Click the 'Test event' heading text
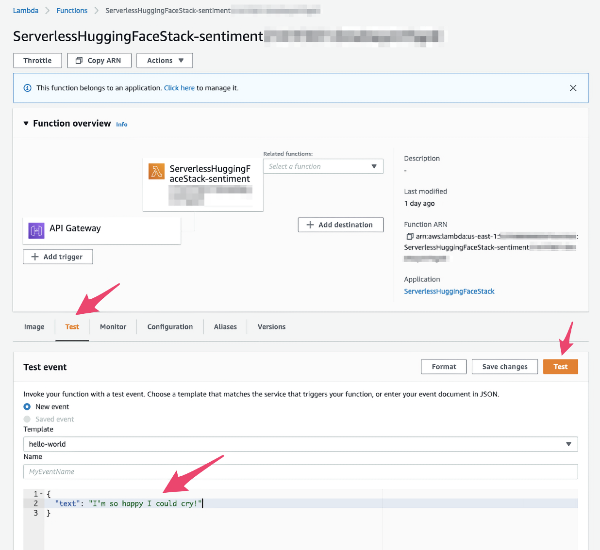 pyautogui.click(x=45, y=367)
